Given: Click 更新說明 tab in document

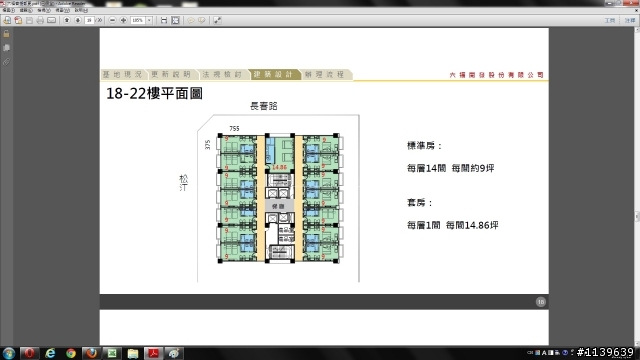Looking at the screenshot, I should [x=171, y=74].
